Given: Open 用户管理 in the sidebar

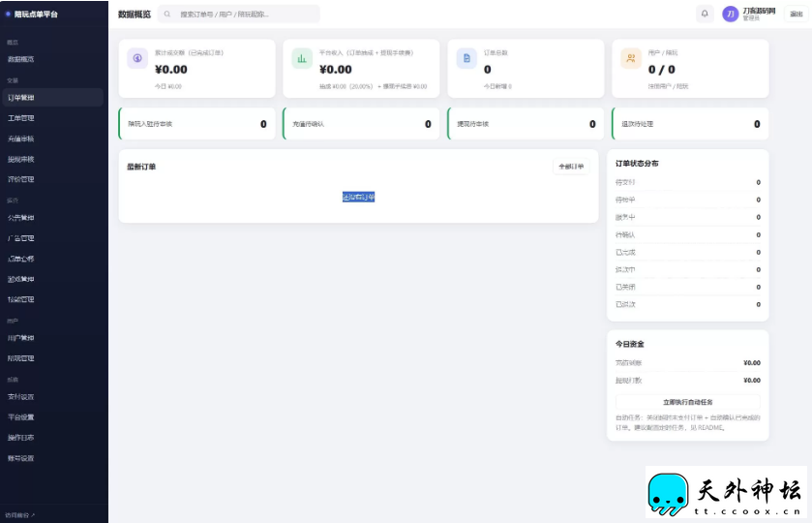Looking at the screenshot, I should [52, 338].
